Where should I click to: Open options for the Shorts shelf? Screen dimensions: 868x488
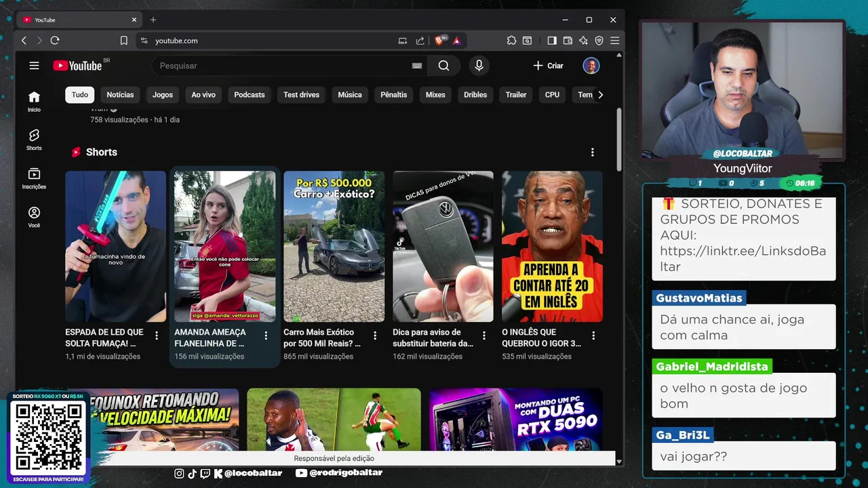coord(592,152)
